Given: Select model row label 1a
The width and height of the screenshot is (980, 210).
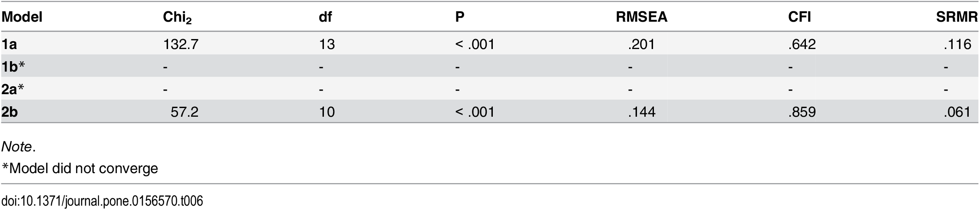Looking at the screenshot, I should (9, 44).
